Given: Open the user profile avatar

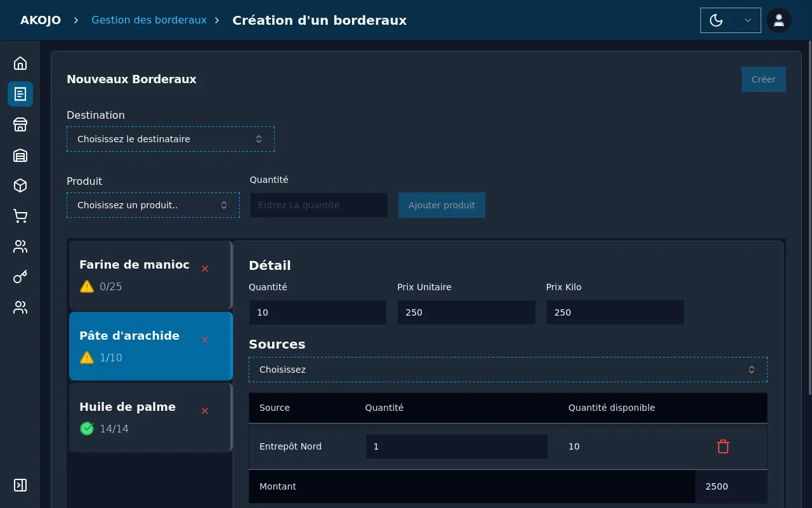Looking at the screenshot, I should [x=778, y=20].
